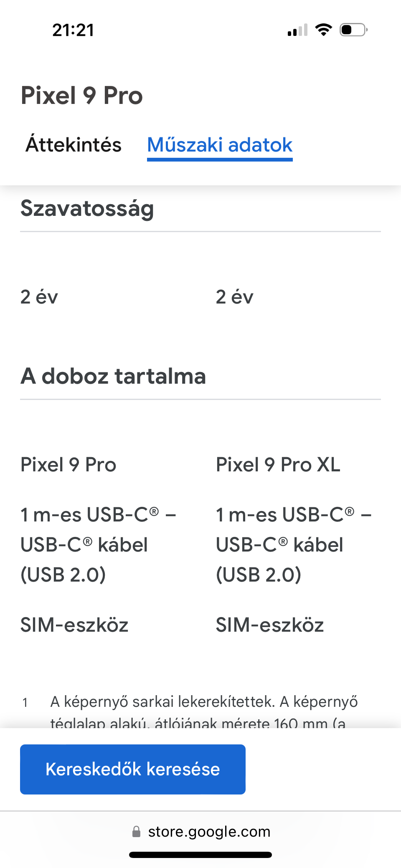Tap the USB-C kábel text under Pixel 9 Pro
The image size is (401, 868).
(x=99, y=544)
